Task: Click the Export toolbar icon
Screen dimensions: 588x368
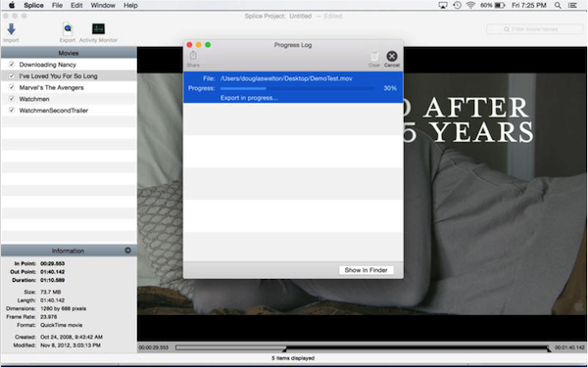Action: 68,29
